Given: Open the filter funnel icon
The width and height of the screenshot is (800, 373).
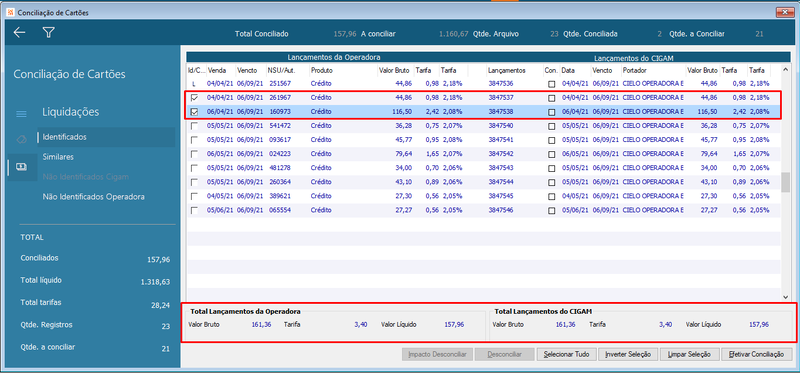Looking at the screenshot, I should pyautogui.click(x=48, y=33).
